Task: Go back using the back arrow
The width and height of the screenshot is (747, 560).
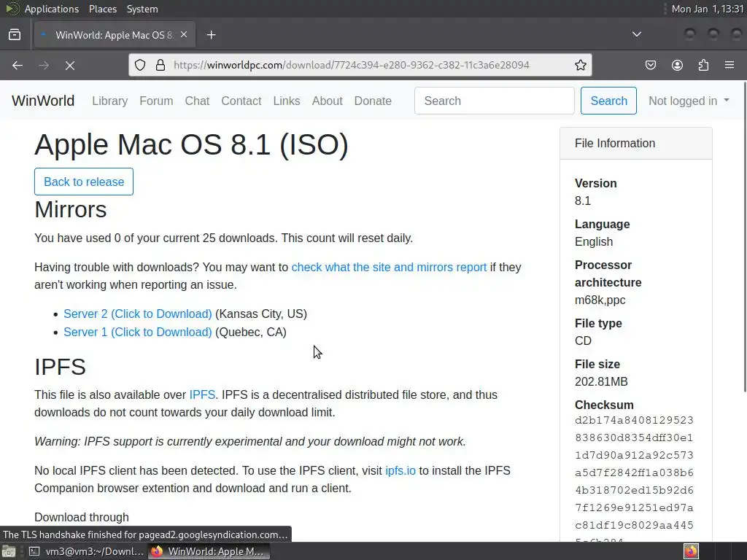Action: [x=18, y=65]
